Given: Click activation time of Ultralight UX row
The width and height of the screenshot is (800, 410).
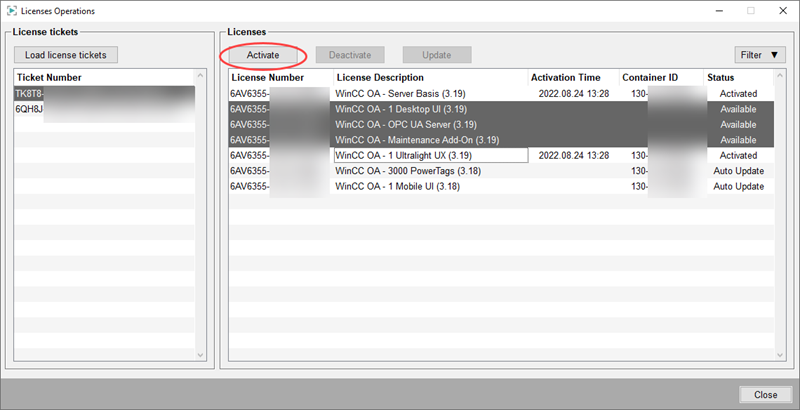Looking at the screenshot, I should [573, 156].
